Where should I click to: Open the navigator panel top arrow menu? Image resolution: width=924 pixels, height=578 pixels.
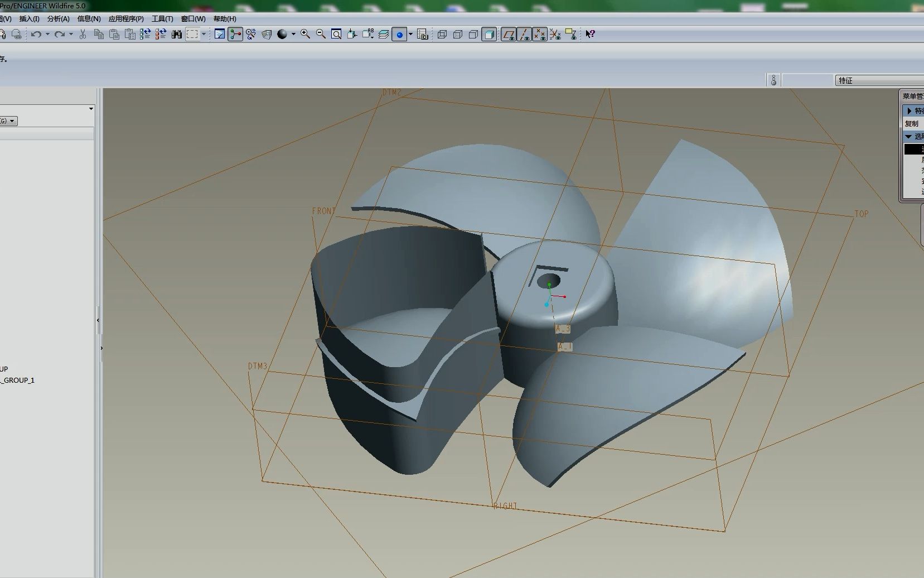point(91,109)
